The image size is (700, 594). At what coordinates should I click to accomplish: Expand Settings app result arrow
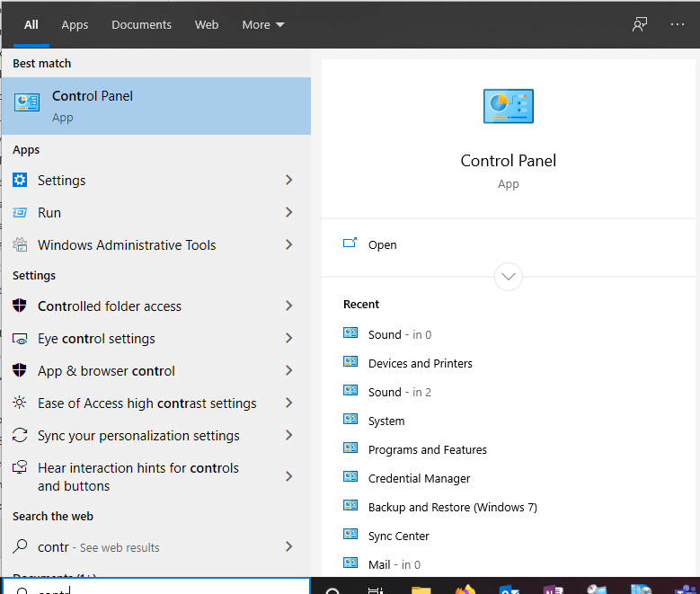[x=288, y=181]
